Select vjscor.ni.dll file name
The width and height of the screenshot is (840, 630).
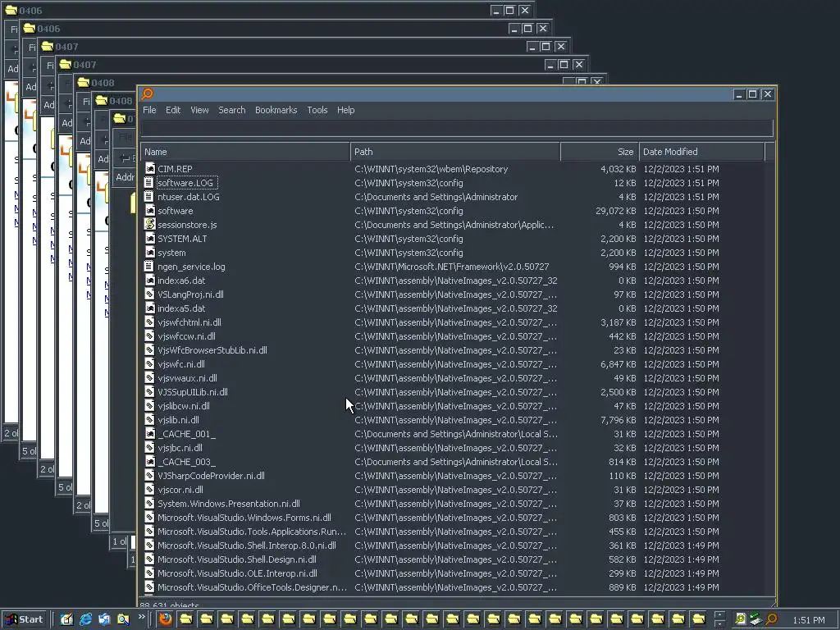click(180, 490)
